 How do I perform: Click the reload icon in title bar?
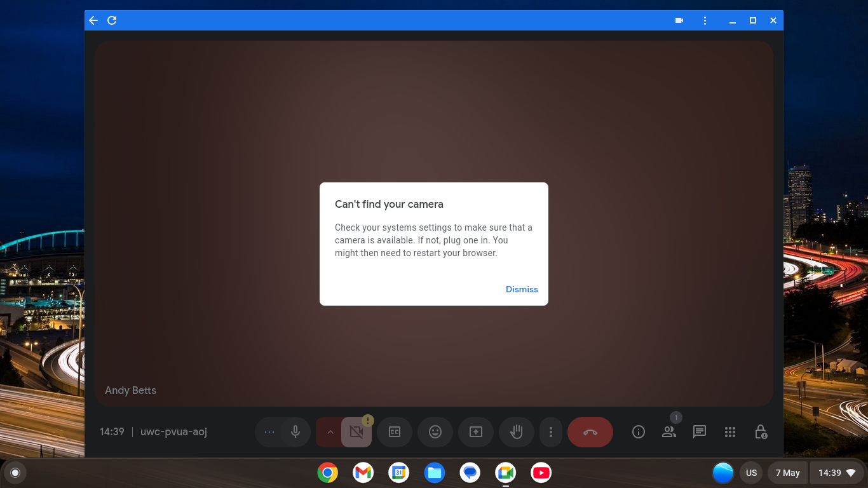click(x=112, y=20)
